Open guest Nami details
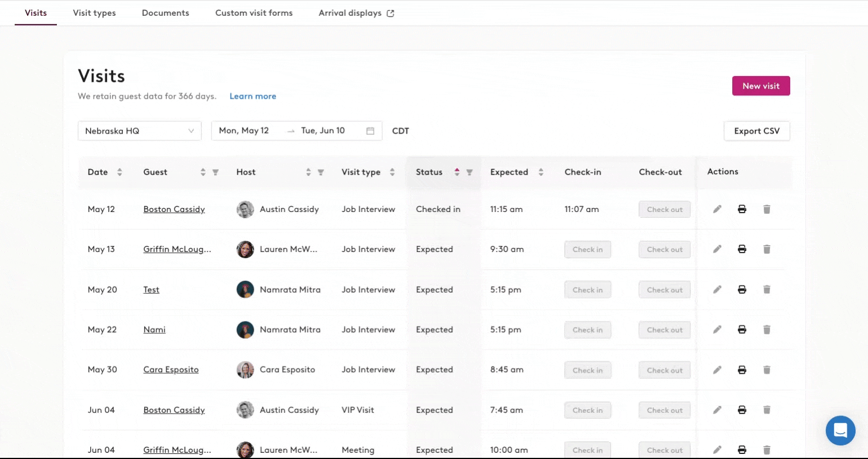 click(x=154, y=330)
